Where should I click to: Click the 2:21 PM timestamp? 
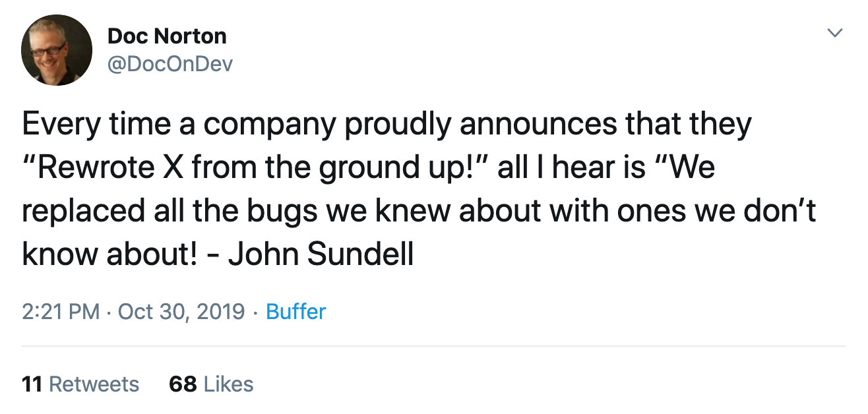61,311
